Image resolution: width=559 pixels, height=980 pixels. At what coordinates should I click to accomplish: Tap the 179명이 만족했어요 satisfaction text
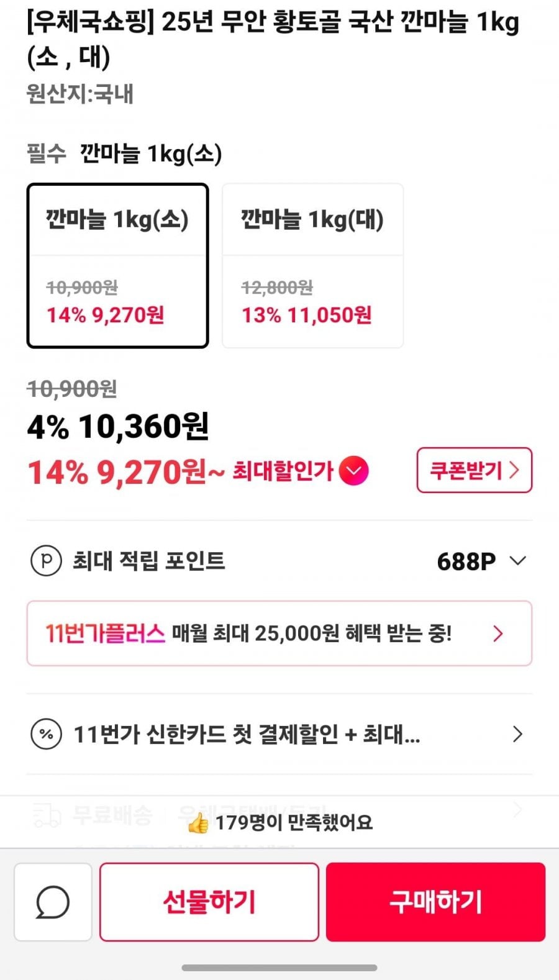293,823
